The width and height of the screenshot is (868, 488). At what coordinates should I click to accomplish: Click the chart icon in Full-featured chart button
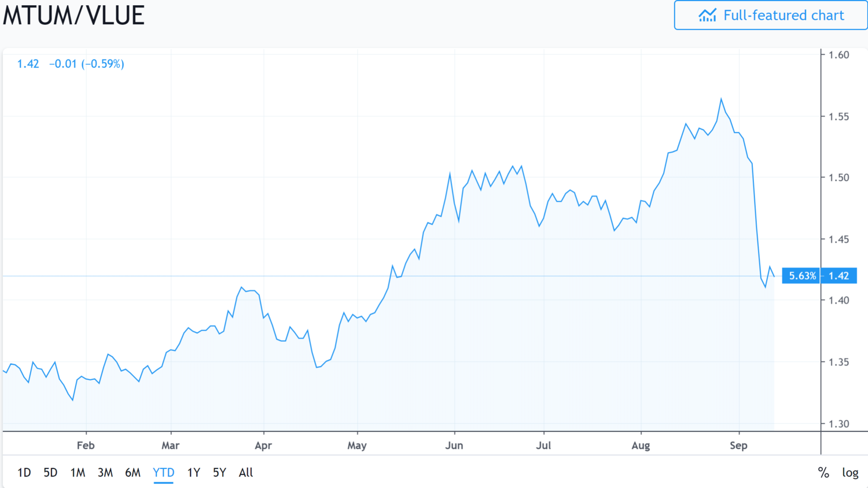click(707, 16)
